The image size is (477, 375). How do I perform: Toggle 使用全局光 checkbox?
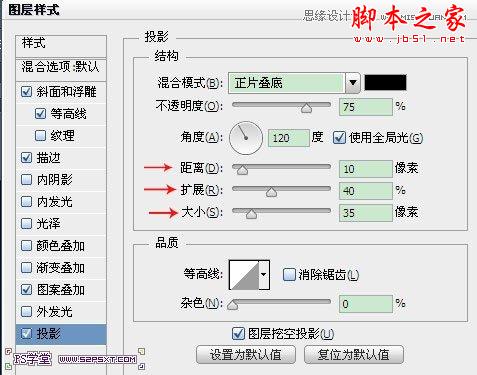339,138
